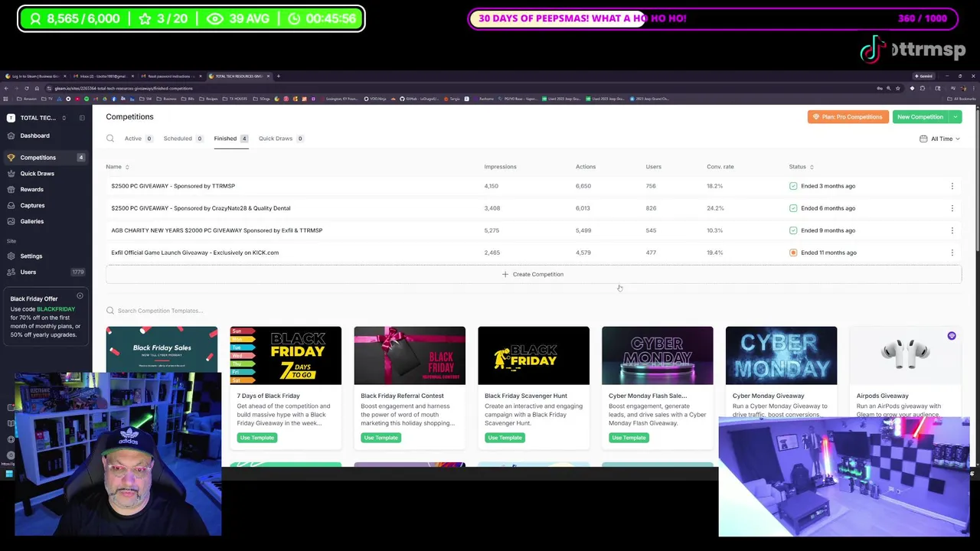Click the Impressions column header
Viewport: 980px width, 551px height.
point(500,167)
